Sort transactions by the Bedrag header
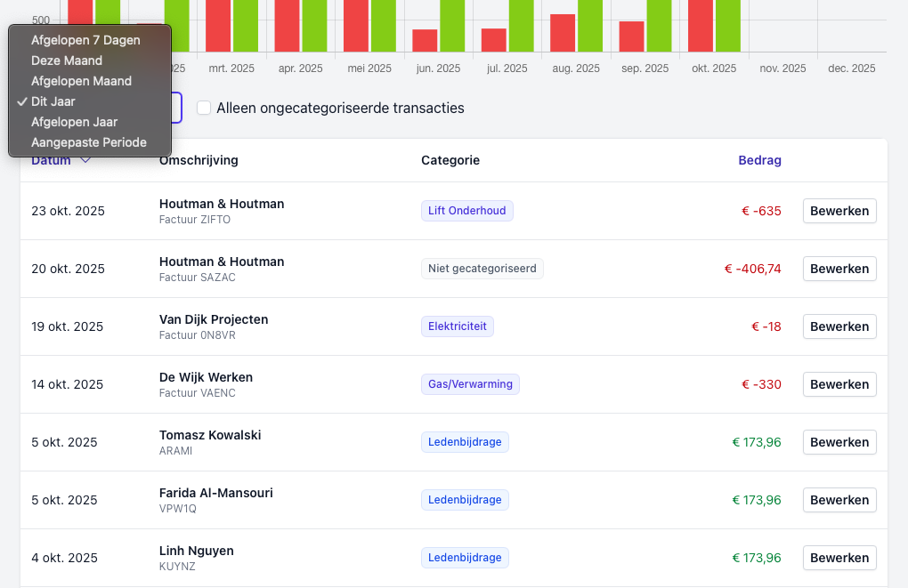908x588 pixels. tap(759, 160)
